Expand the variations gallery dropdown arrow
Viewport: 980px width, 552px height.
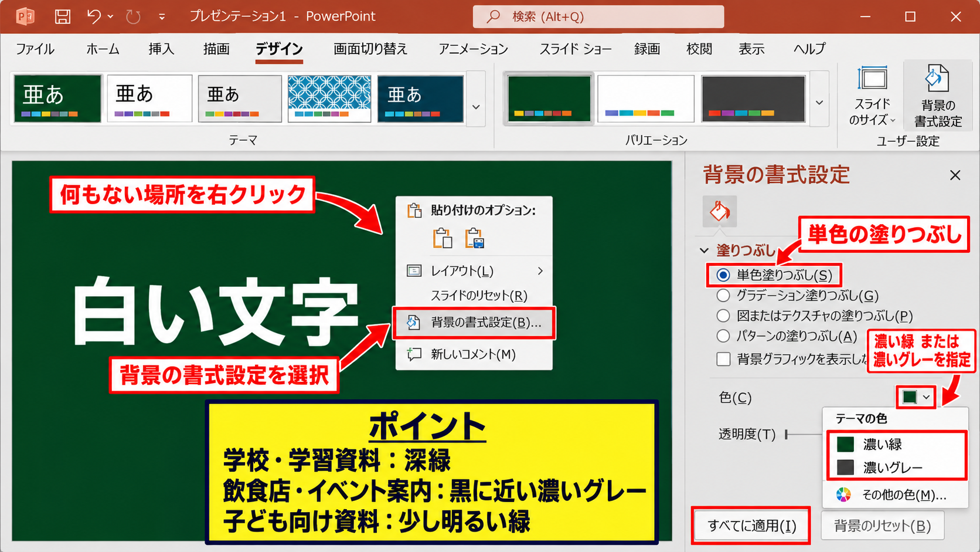tap(819, 103)
